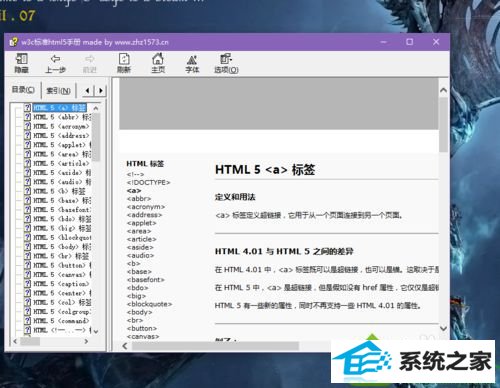
Task: Select tree item HTML 5 <command>
Action: 61,321
